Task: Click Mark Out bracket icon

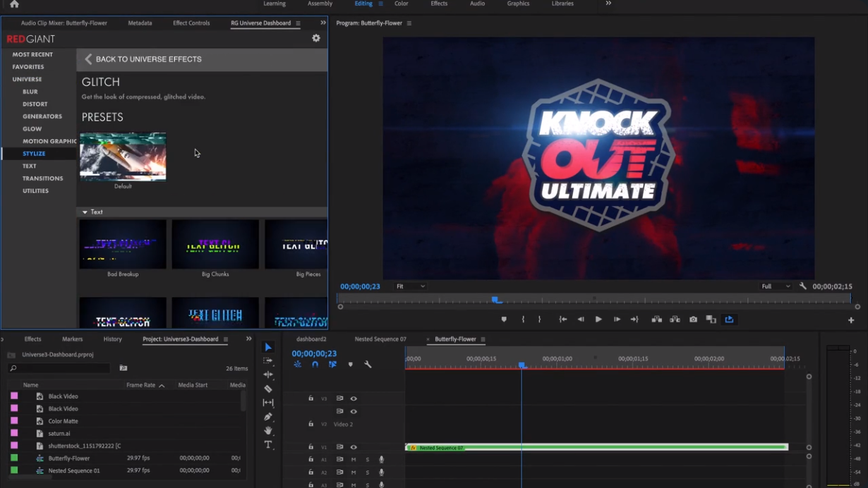Action: tap(540, 319)
